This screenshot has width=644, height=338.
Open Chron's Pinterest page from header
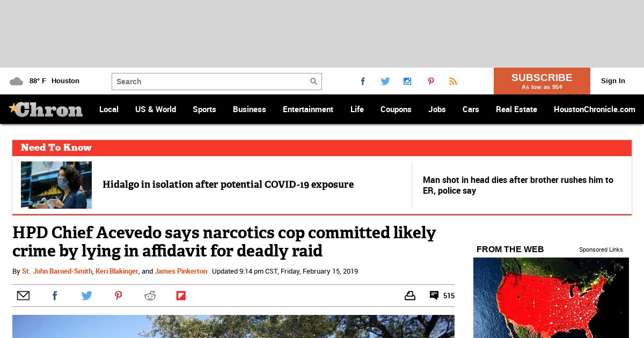pos(430,82)
